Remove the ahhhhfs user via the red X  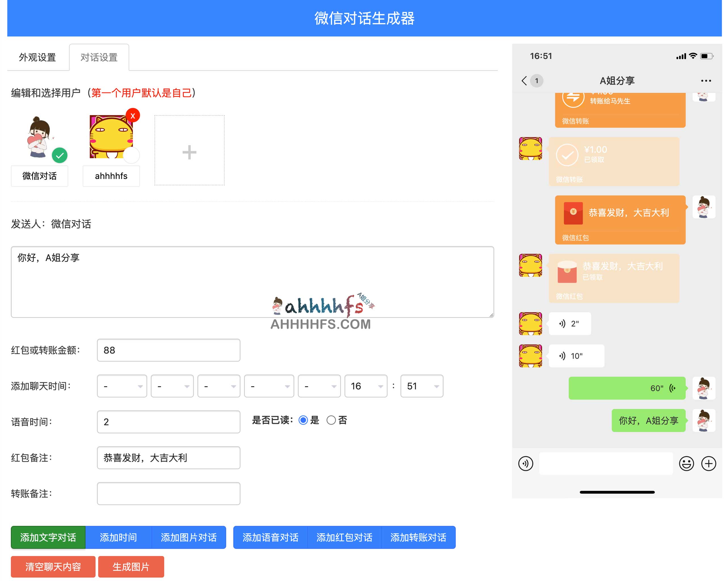click(132, 115)
